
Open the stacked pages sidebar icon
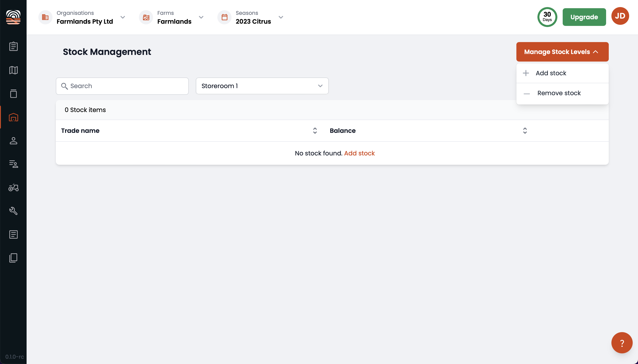click(13, 258)
